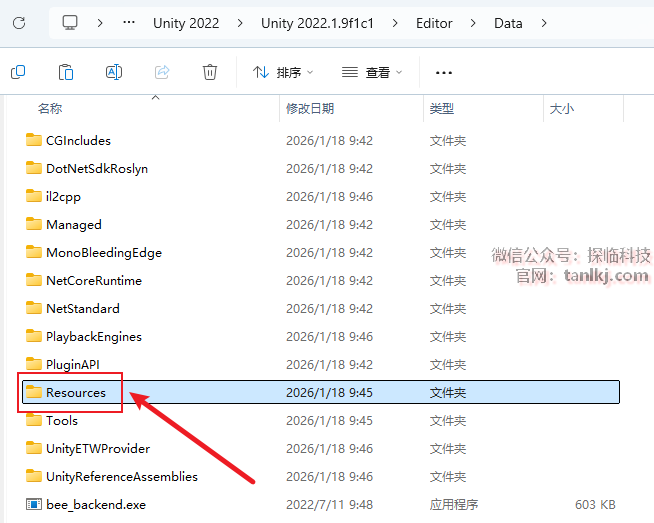This screenshot has width=654, height=523.
Task: Click the 应用程序 type of bee_backend.exe
Action: point(454,505)
